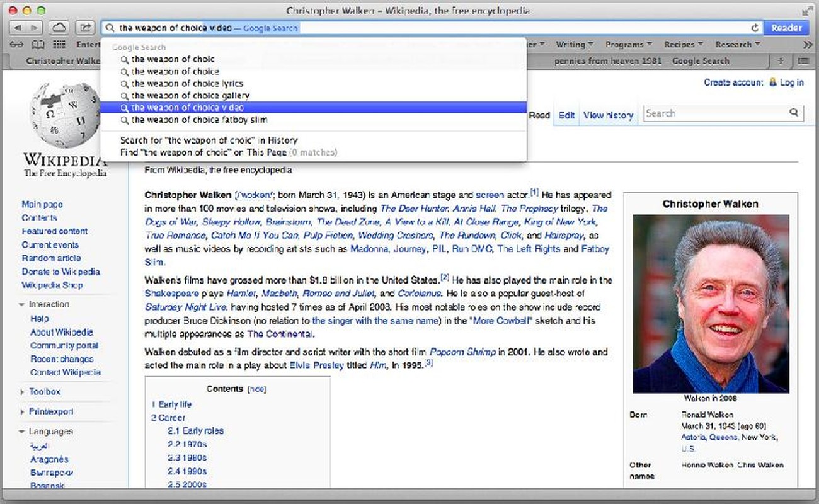Select Search for 'the weapon of choic' in History
The width and height of the screenshot is (819, 504).
[x=313, y=140]
